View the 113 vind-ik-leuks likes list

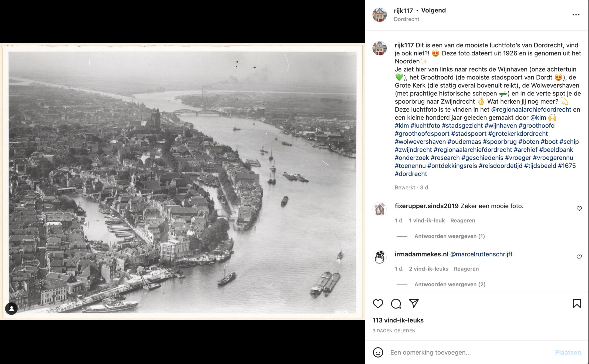click(x=398, y=320)
